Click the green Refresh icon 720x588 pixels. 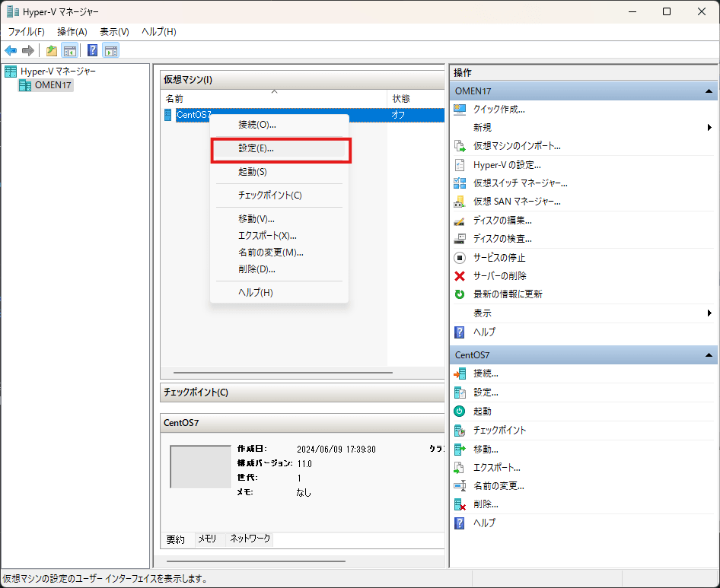tap(460, 294)
